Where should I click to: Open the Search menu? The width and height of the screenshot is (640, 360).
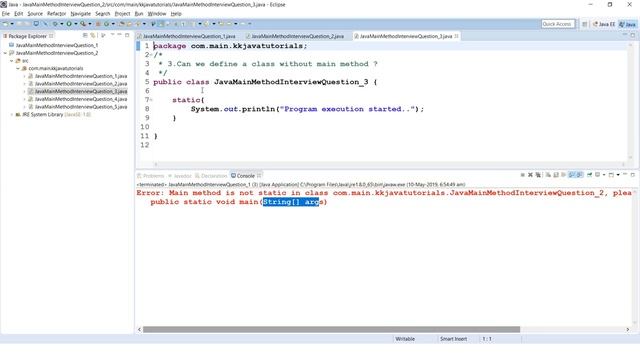click(x=102, y=13)
